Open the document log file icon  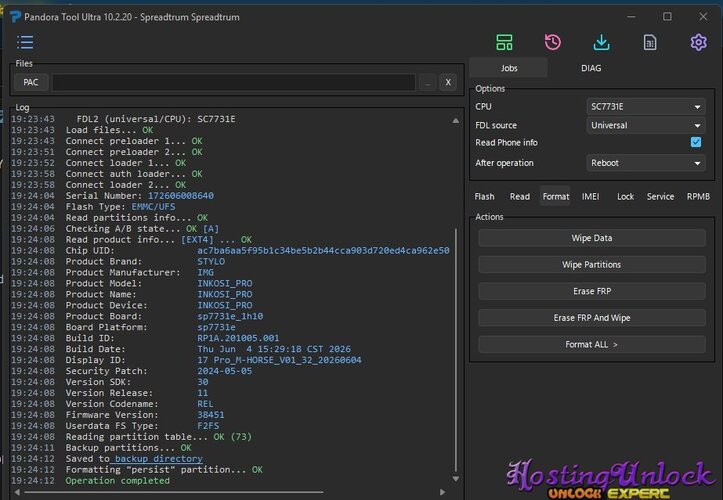[650, 42]
